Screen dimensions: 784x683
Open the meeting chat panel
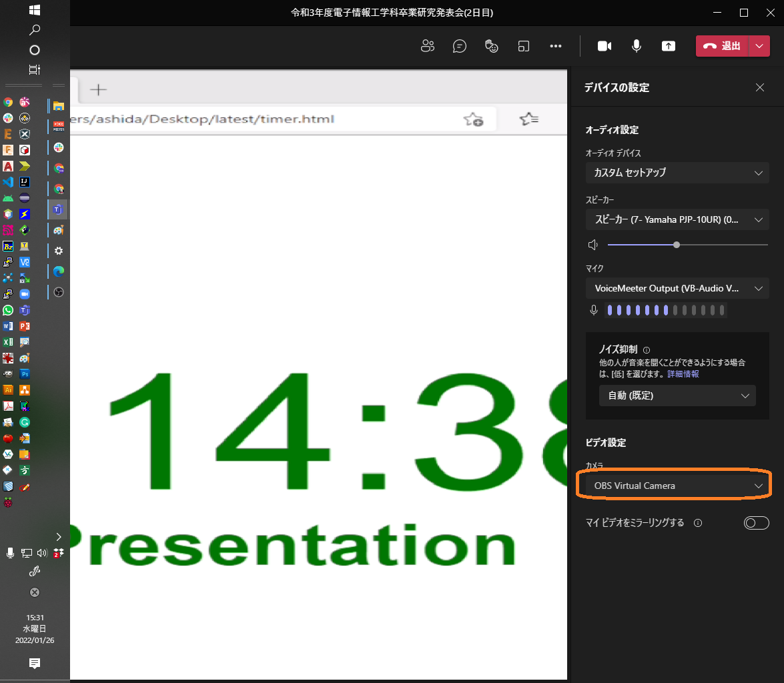pyautogui.click(x=459, y=46)
